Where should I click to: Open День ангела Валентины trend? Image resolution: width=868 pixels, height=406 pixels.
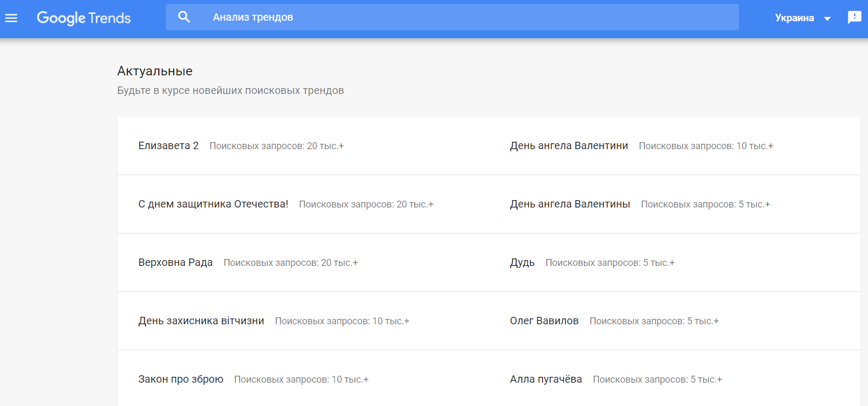click(x=570, y=204)
